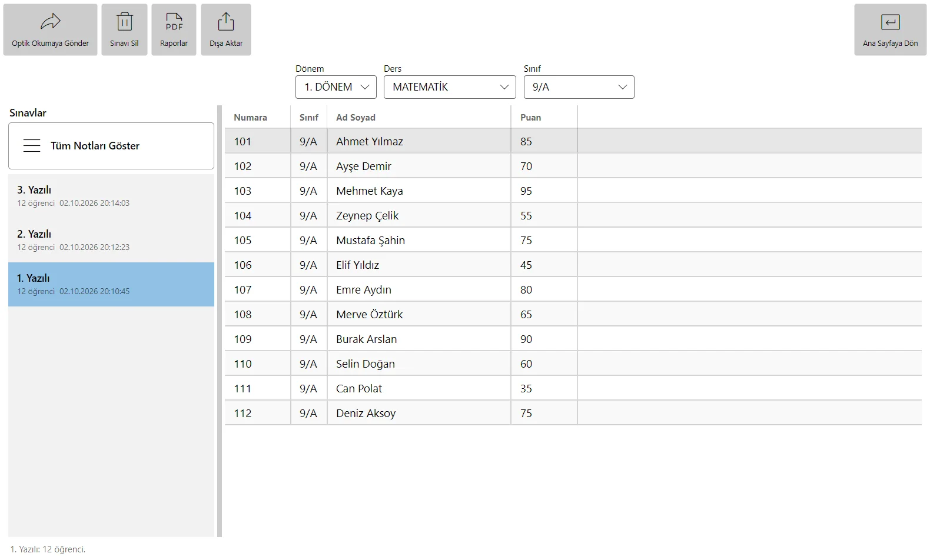Pick Burak Arslan from the list

coord(573,339)
